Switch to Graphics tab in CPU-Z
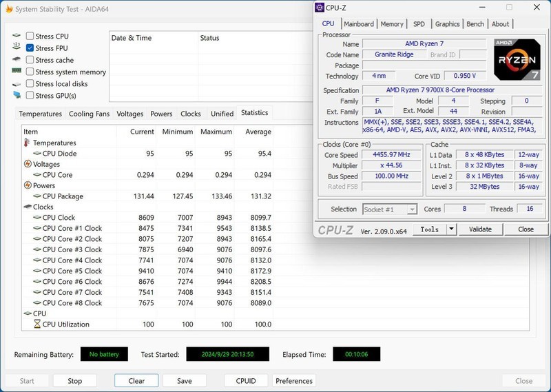 pyautogui.click(x=447, y=24)
